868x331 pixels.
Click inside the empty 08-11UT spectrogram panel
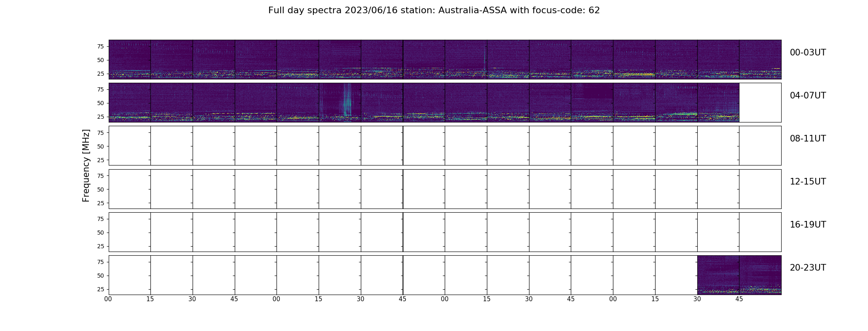pos(445,146)
